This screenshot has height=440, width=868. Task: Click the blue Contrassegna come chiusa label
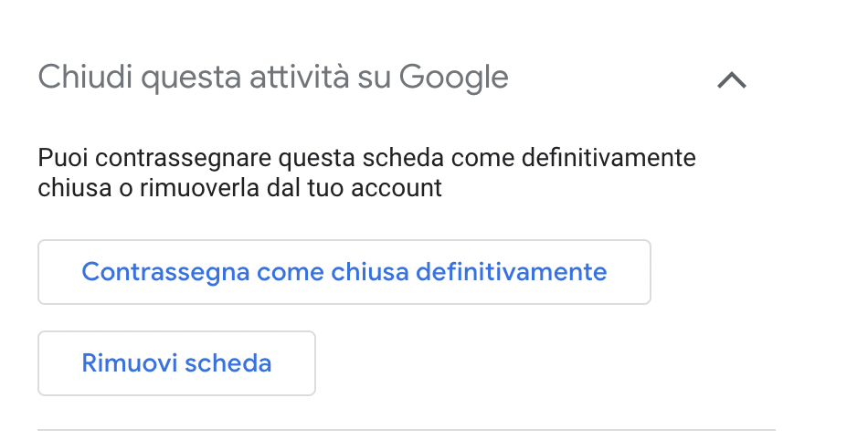coord(245,272)
